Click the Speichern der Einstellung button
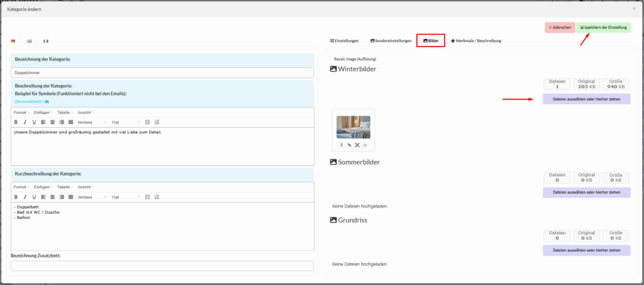The width and height of the screenshot is (644, 285). pos(603,28)
